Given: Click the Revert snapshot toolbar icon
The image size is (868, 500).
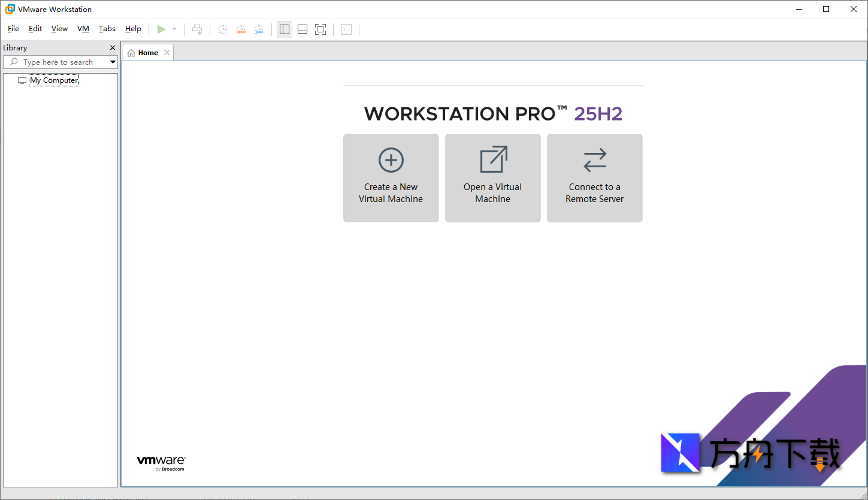Looking at the screenshot, I should coord(241,29).
